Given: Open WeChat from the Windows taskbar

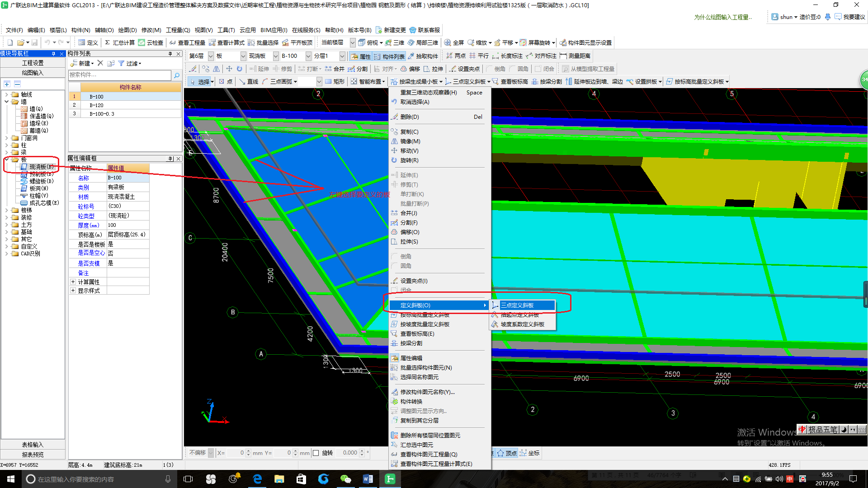Looking at the screenshot, I should click(x=345, y=479).
